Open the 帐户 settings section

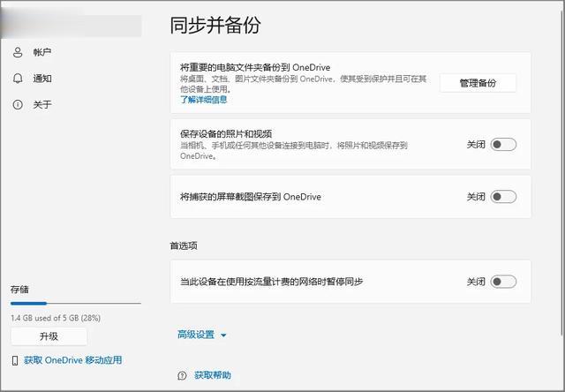tap(42, 52)
